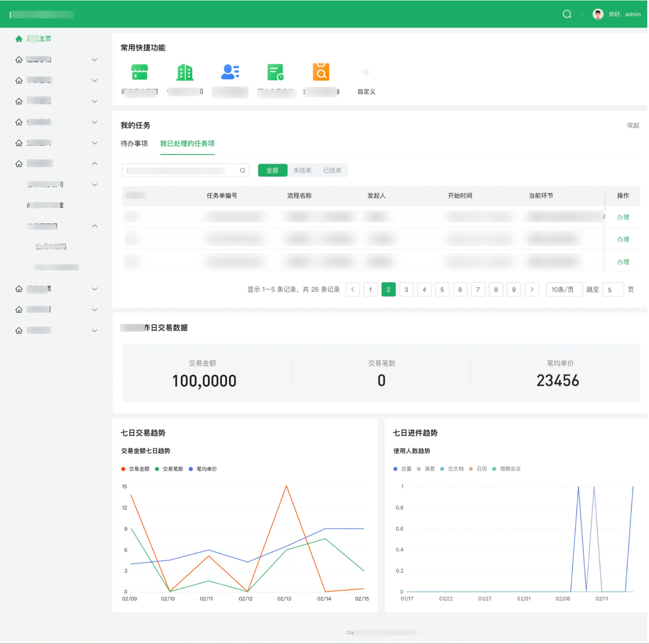Toggle 消息 legend series
The width and height of the screenshot is (649, 644).
coord(426,469)
